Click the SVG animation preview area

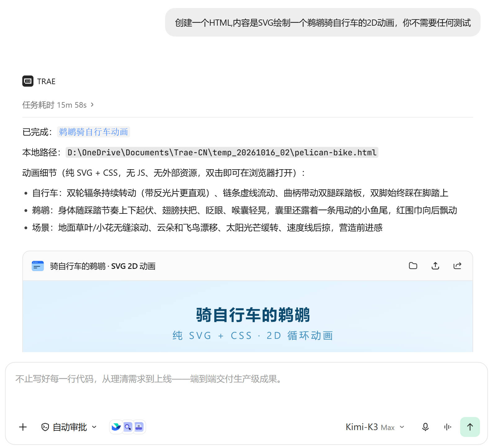point(248,316)
